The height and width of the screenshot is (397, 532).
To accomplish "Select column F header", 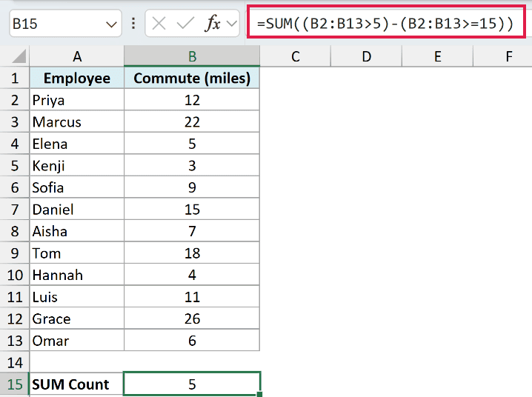I will (x=503, y=56).
